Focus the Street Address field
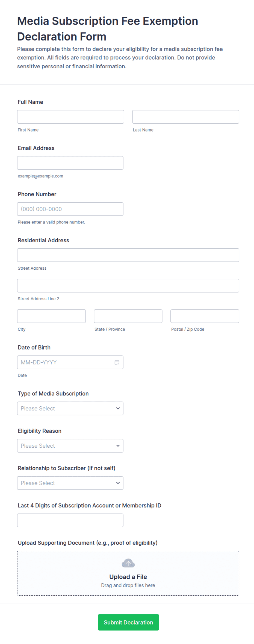The height and width of the screenshot is (644, 254). pos(128,255)
